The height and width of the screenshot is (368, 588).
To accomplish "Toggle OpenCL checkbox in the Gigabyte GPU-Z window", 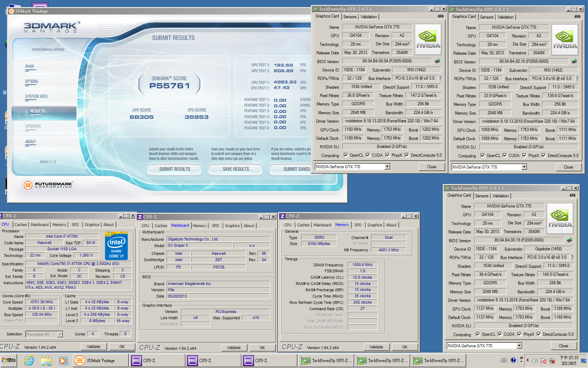I will click(478, 334).
